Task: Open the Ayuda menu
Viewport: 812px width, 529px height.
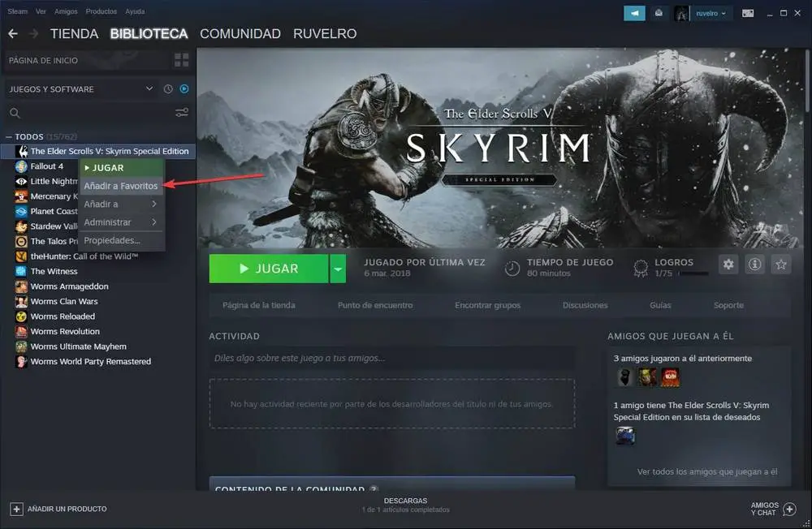Action: coord(135,11)
